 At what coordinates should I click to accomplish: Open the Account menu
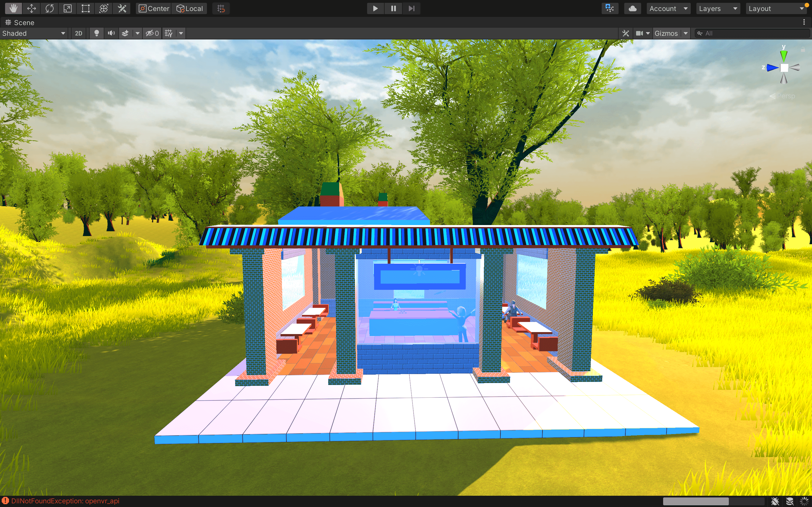coord(668,8)
